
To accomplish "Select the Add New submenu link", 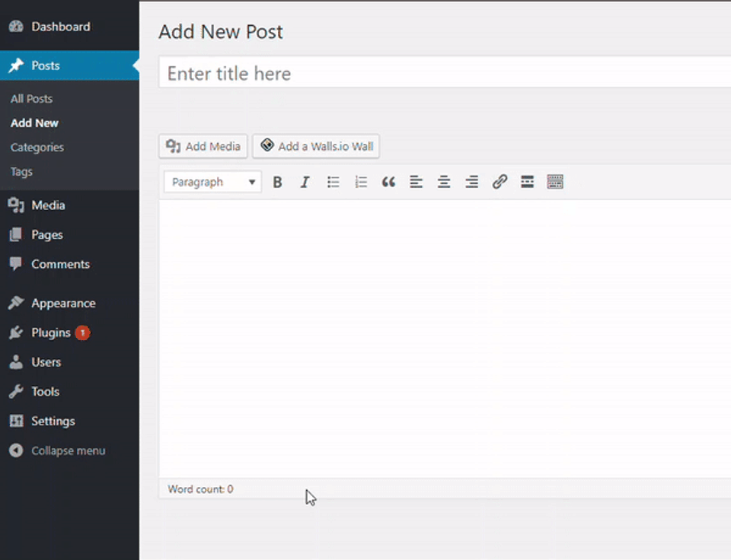I will point(34,123).
